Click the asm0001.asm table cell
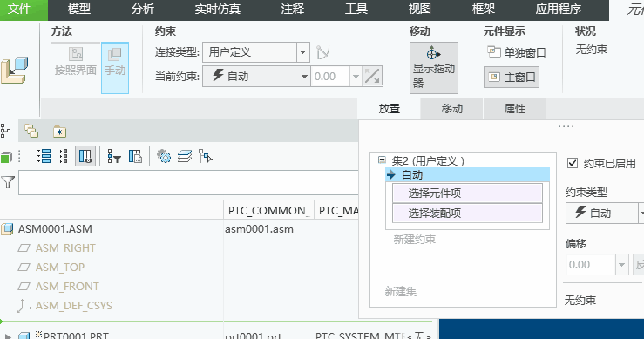This screenshot has height=339, width=644. tap(259, 229)
